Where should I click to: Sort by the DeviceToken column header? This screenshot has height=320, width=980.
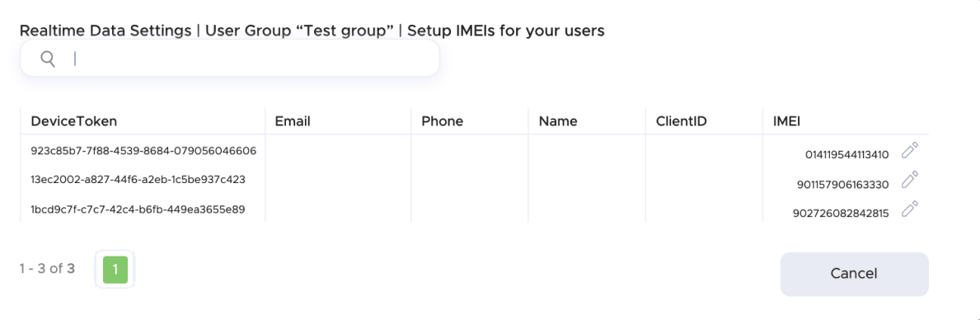pyautogui.click(x=74, y=121)
